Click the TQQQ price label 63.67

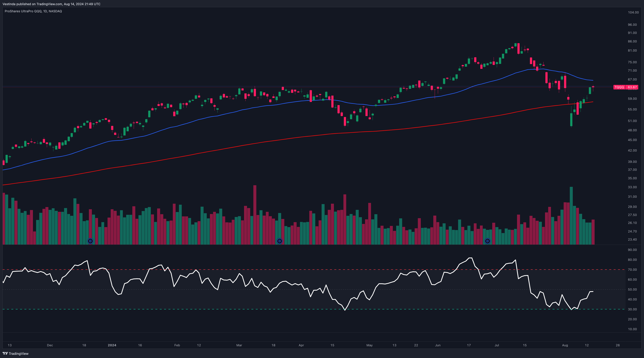pos(626,87)
